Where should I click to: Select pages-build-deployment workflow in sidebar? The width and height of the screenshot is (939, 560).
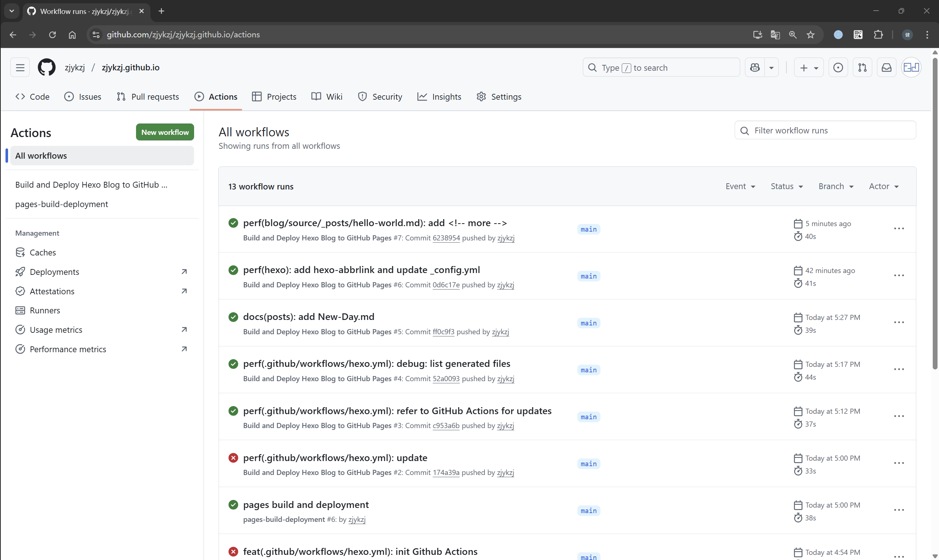point(62,204)
